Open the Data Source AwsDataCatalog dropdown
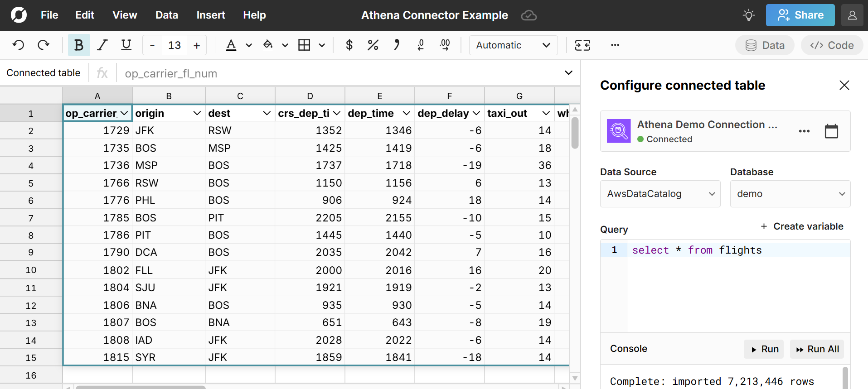The image size is (868, 389). pyautogui.click(x=660, y=194)
